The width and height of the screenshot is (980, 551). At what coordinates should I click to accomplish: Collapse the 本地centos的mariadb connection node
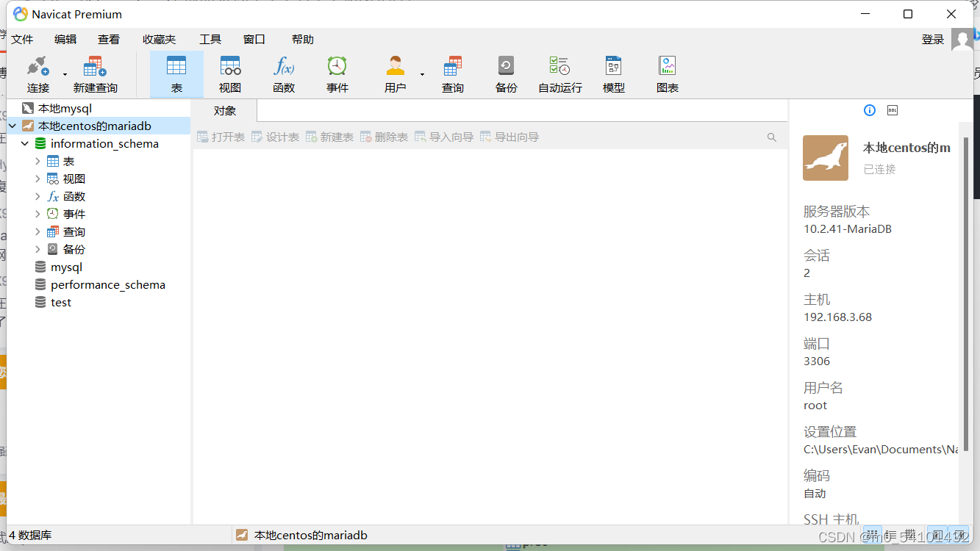[12, 126]
